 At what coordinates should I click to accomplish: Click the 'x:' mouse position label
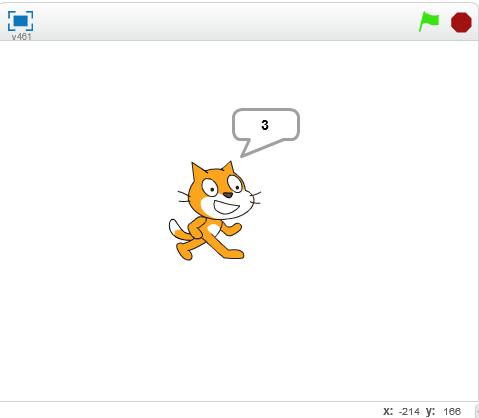pyautogui.click(x=388, y=411)
